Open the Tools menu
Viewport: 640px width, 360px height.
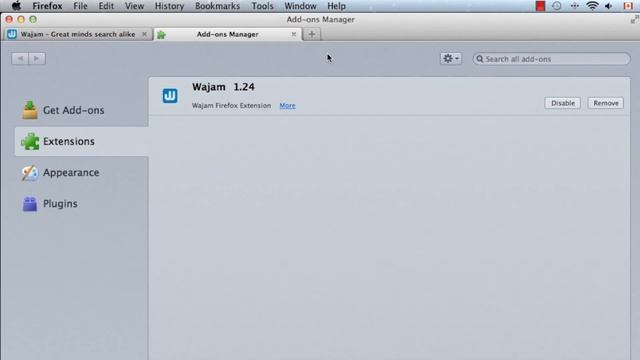[x=262, y=6]
